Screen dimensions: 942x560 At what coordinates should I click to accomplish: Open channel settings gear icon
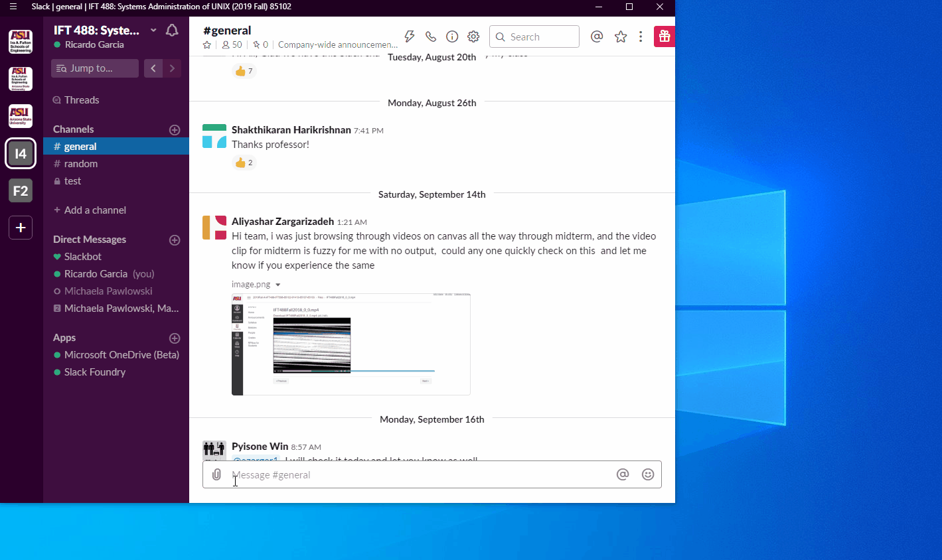pyautogui.click(x=473, y=36)
